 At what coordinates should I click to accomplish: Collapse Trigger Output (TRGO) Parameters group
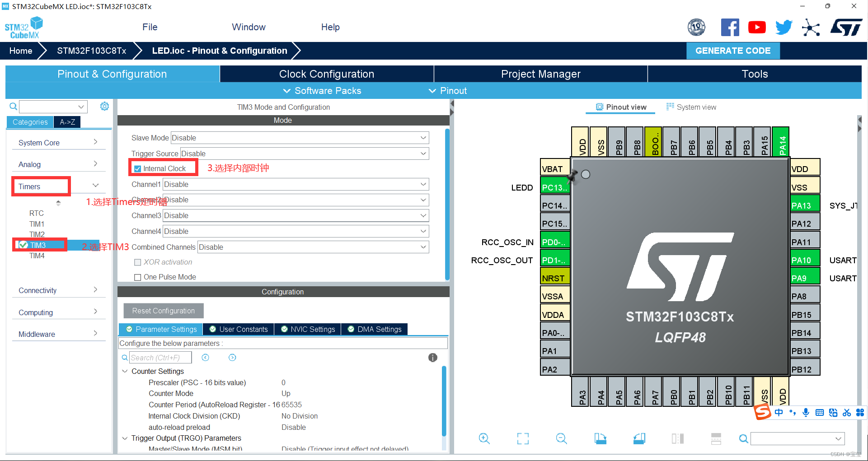[x=125, y=438]
